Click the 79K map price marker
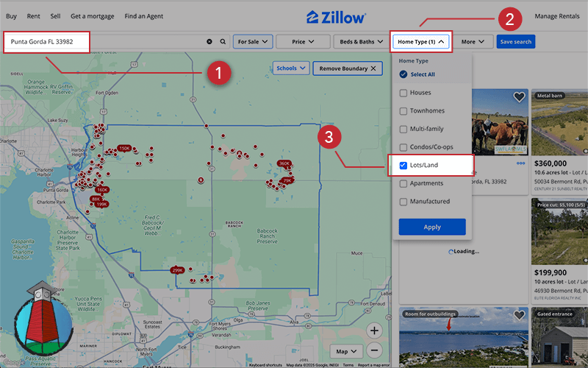This screenshot has height=368, width=588. 287,180
